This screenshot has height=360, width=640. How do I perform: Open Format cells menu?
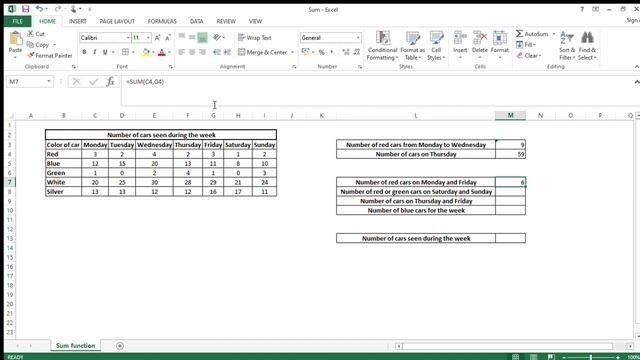[x=500, y=45]
